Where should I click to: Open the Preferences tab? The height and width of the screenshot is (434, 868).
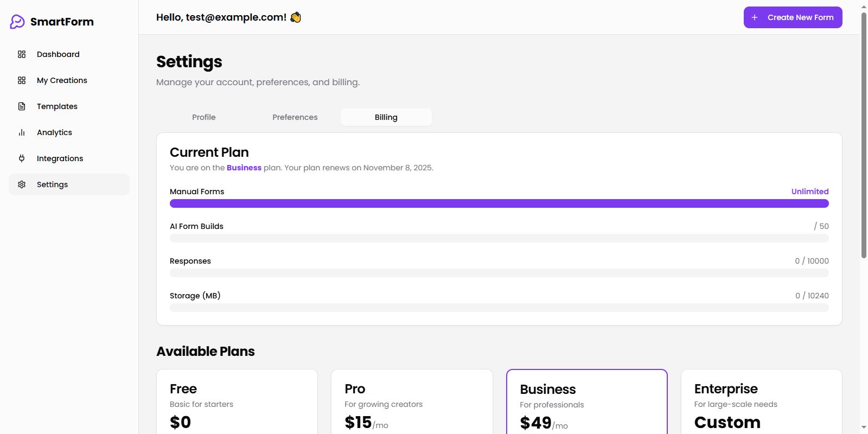point(295,117)
